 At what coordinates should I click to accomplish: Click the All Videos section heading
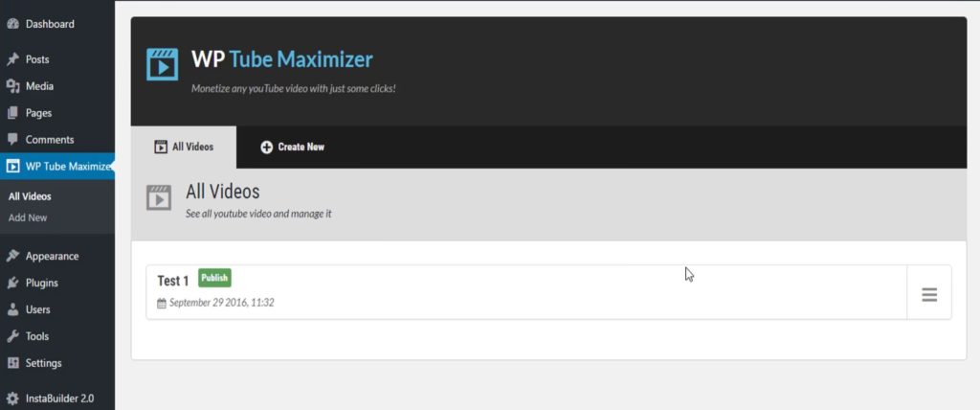click(222, 191)
